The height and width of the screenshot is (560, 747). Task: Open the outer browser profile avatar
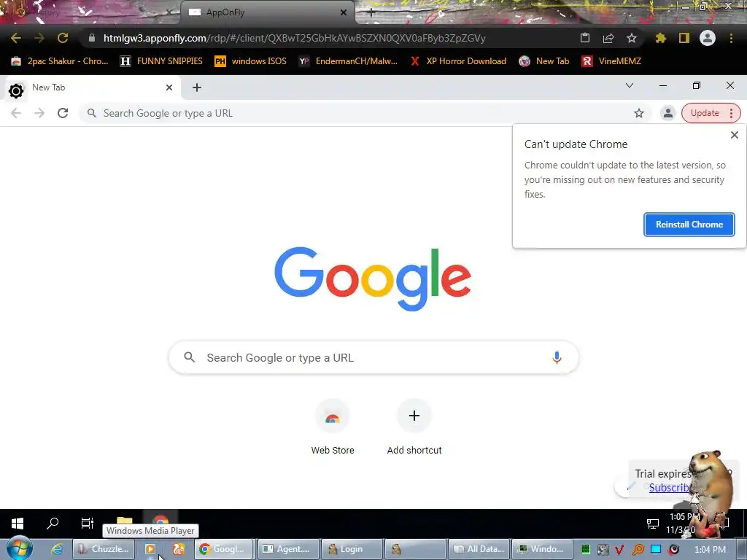[x=708, y=38]
